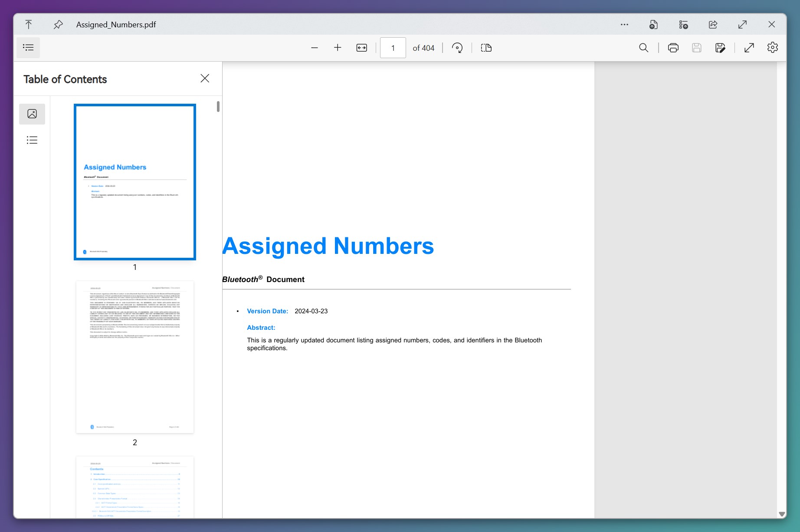
Task: Open the more options menu
Action: (624, 24)
